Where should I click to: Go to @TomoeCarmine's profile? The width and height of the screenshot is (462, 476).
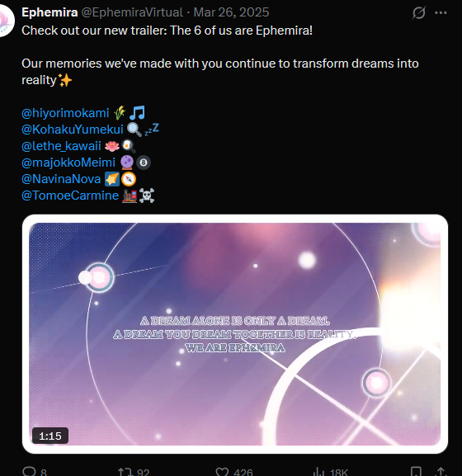click(70, 196)
